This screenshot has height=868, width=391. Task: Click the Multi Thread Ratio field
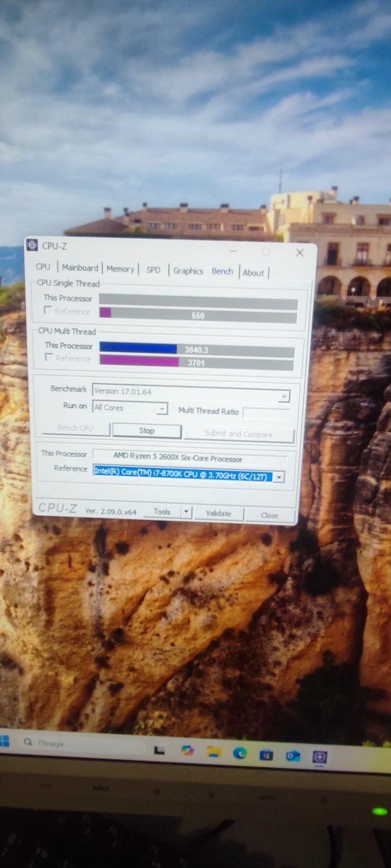point(266,413)
